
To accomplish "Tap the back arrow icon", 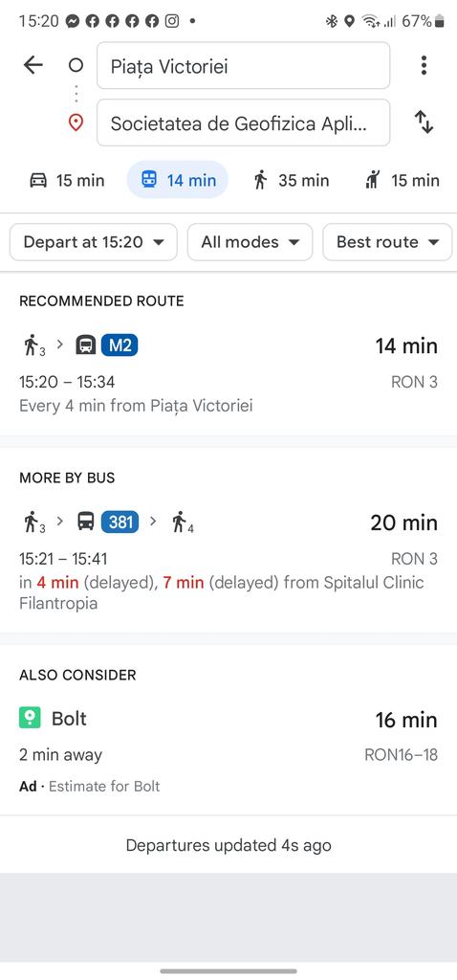I will click(x=33, y=65).
